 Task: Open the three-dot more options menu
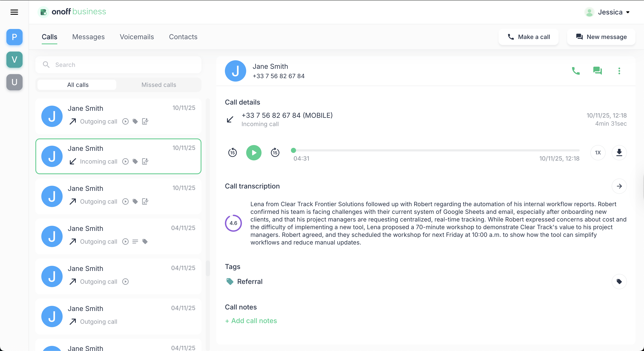[x=619, y=71]
